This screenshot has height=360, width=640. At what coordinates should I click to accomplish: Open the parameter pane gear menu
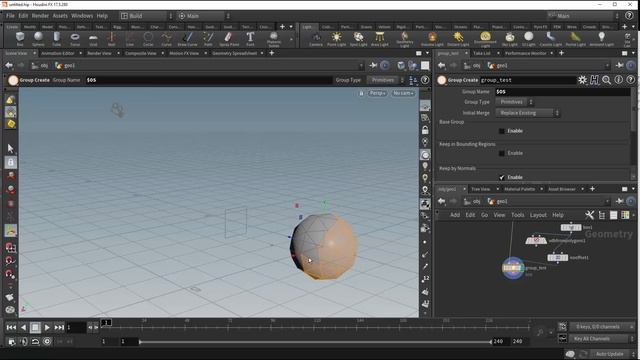pos(582,80)
